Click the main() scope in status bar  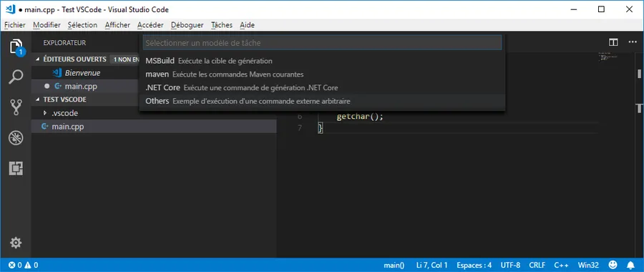pyautogui.click(x=394, y=265)
